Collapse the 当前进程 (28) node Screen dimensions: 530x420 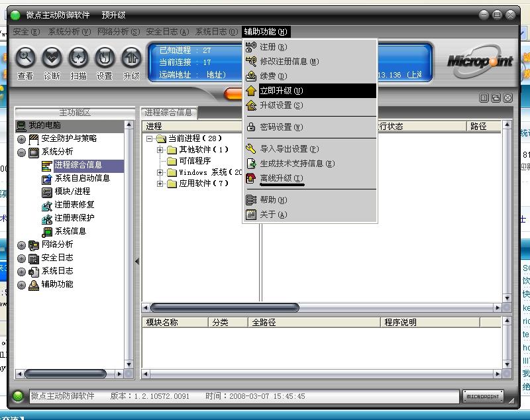[150, 138]
